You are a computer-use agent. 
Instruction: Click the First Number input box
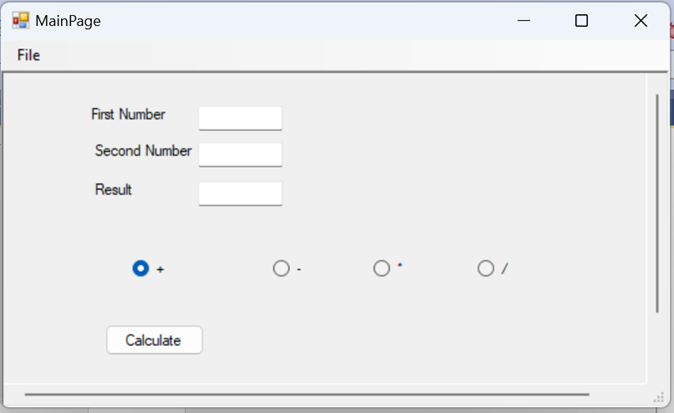[x=240, y=118]
